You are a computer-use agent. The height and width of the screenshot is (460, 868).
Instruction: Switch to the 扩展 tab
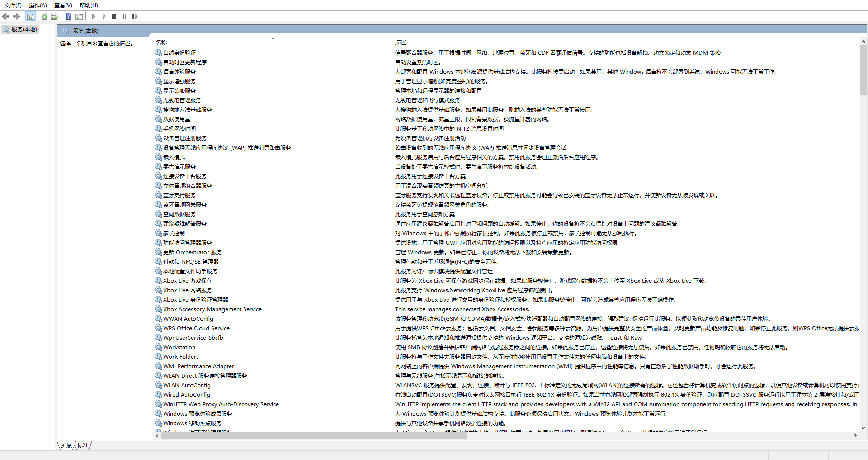66,446
